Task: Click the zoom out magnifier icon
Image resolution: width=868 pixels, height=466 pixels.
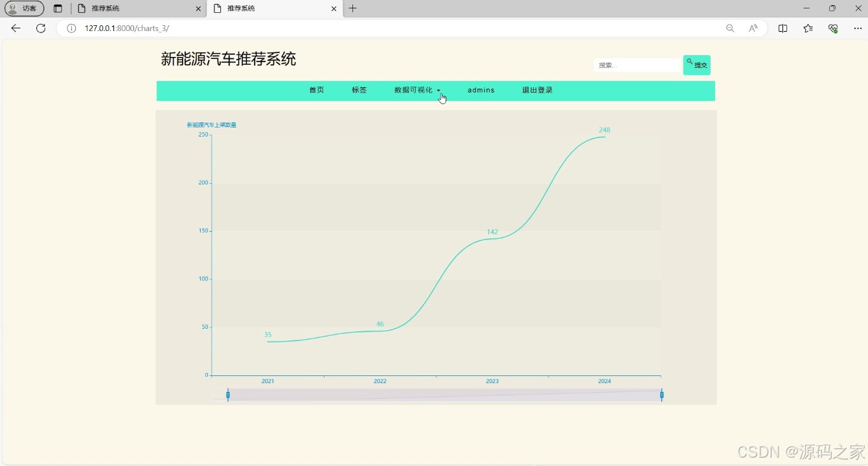Action: [730, 28]
